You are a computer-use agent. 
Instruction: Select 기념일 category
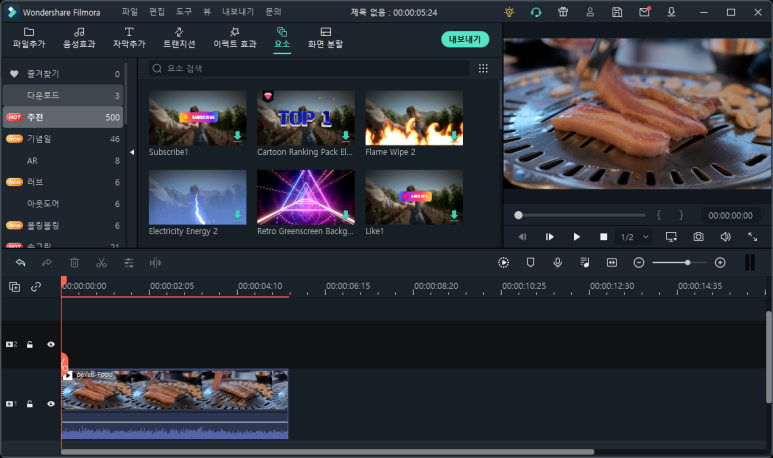pos(63,139)
